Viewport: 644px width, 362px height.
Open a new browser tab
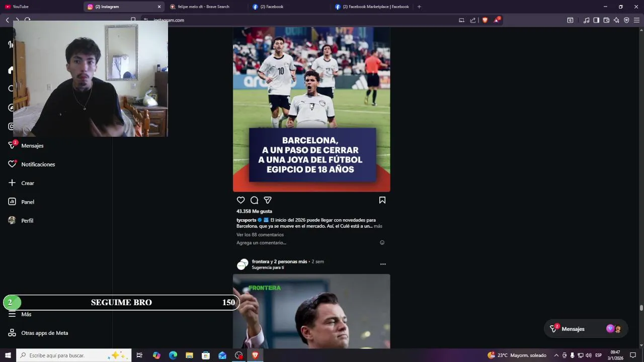pos(419,7)
